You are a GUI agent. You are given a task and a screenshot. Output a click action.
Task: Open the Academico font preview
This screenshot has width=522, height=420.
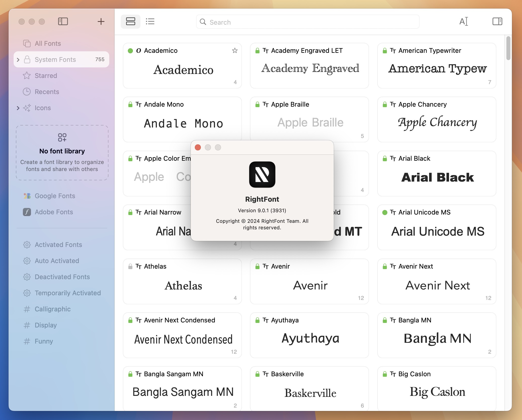point(183,70)
